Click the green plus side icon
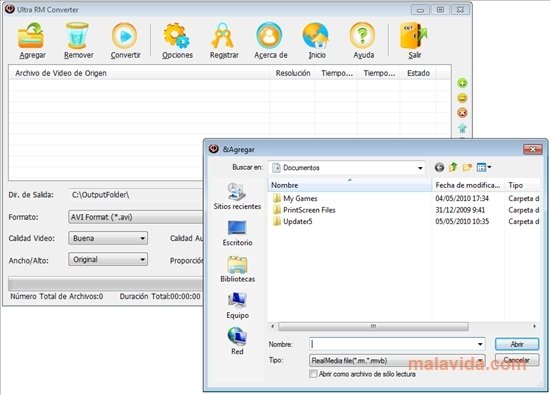The image size is (550, 395). point(462,83)
